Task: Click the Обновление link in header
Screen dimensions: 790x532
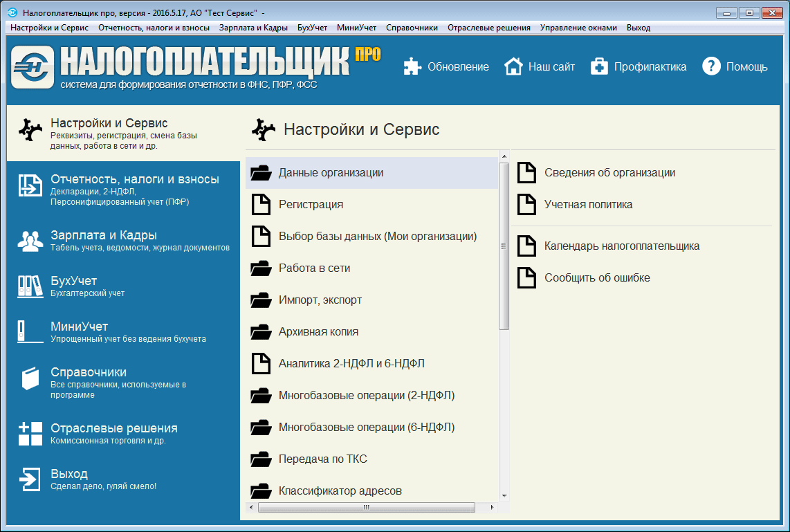Action: [458, 66]
